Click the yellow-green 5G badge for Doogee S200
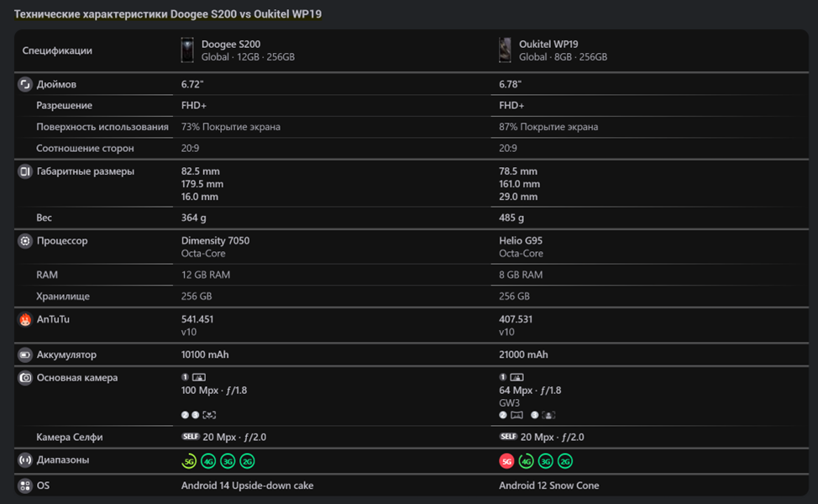Image resolution: width=818 pixels, height=504 pixels. [x=189, y=461]
